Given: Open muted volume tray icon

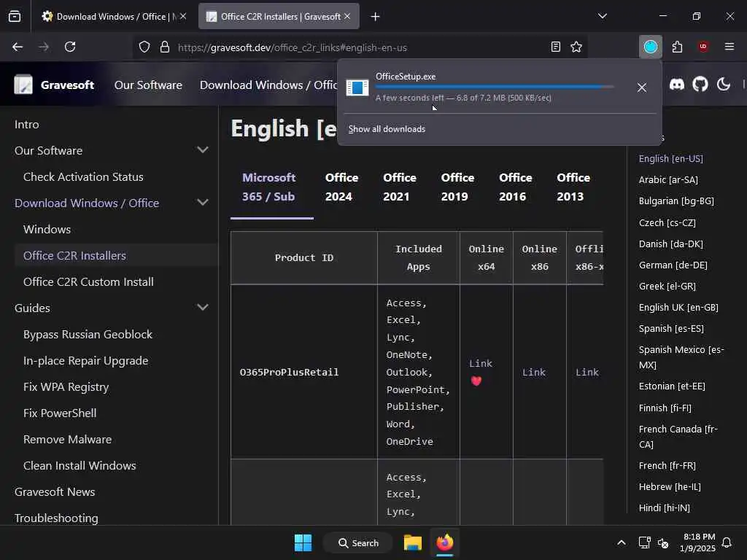Looking at the screenshot, I should pyautogui.click(x=662, y=542).
